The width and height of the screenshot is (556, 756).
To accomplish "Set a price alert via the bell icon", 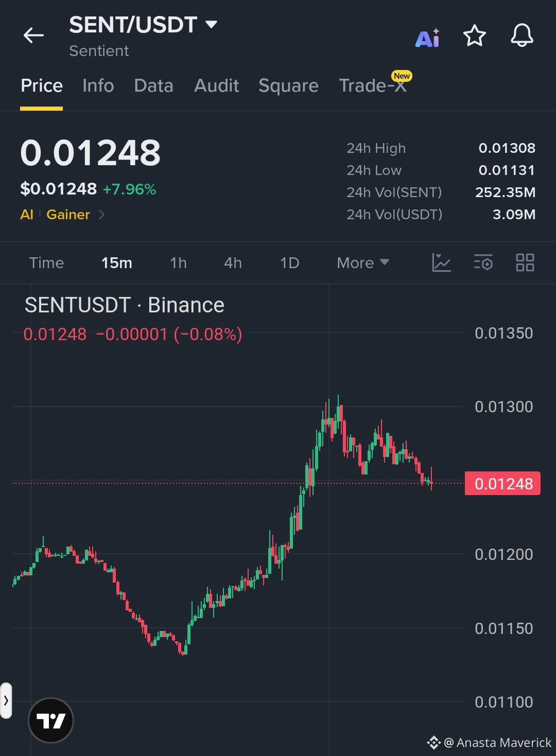I will [x=522, y=36].
